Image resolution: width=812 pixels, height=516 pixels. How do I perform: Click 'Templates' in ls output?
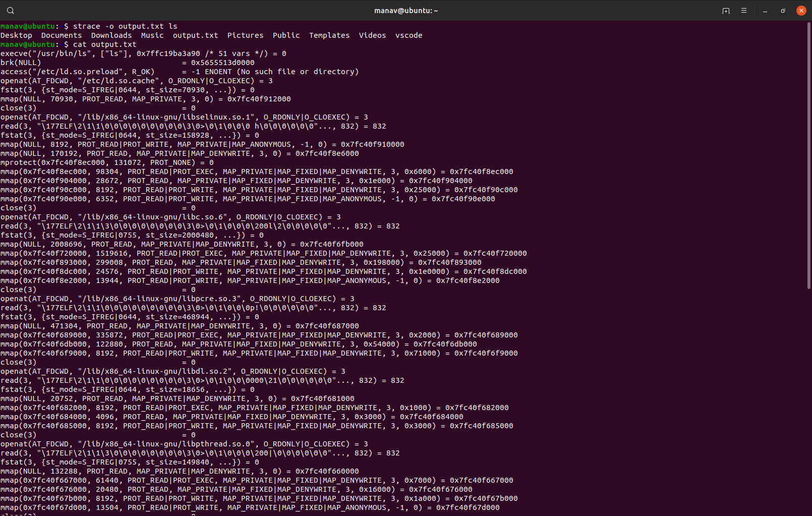(x=329, y=35)
